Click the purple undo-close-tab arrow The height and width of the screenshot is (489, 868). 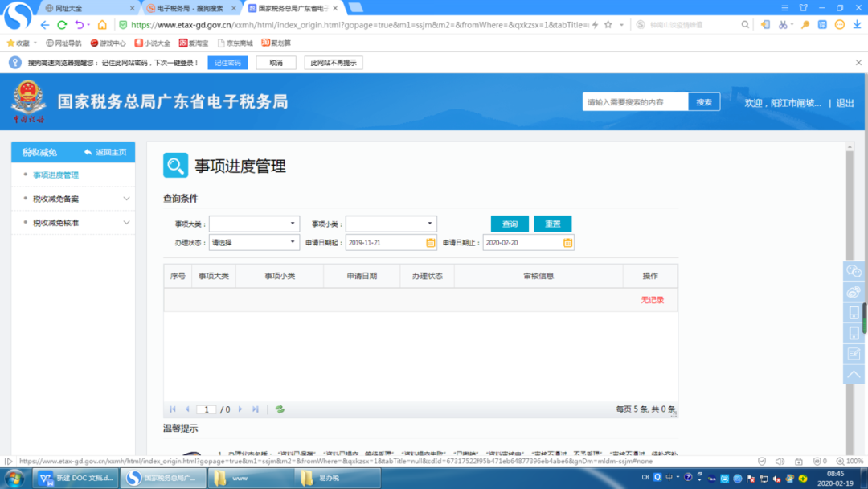[80, 25]
